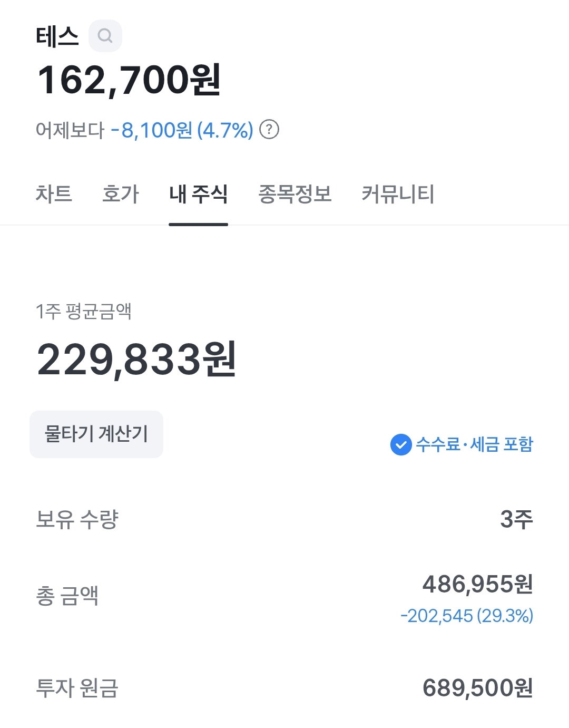Tap the search magnifier icon beside 테스

coord(105,36)
